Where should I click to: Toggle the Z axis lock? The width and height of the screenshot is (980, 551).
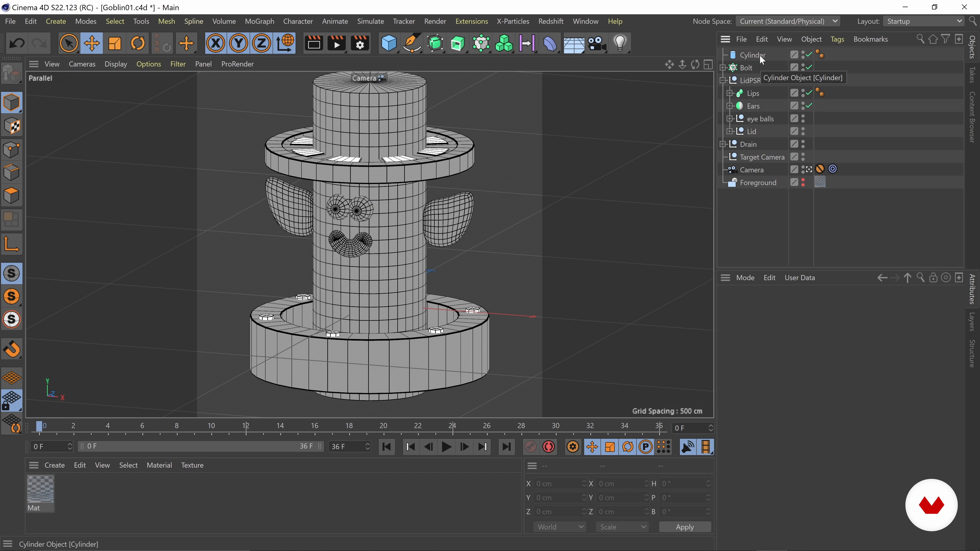coord(261,43)
